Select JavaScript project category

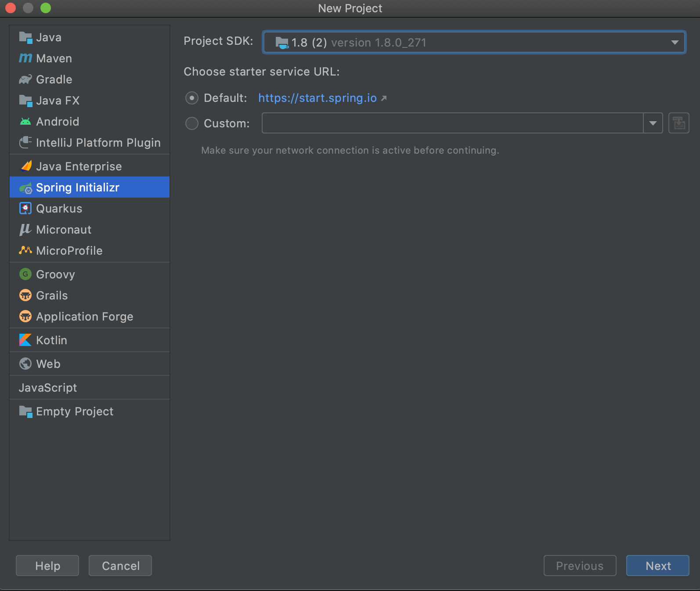pyautogui.click(x=90, y=388)
